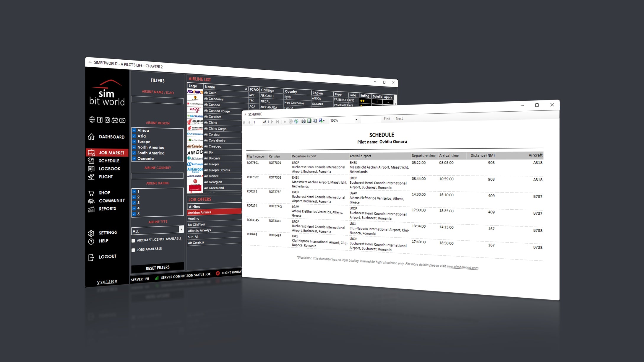The width and height of the screenshot is (644, 362).
Task: Open the export save dropdown arrow
Action: (324, 120)
